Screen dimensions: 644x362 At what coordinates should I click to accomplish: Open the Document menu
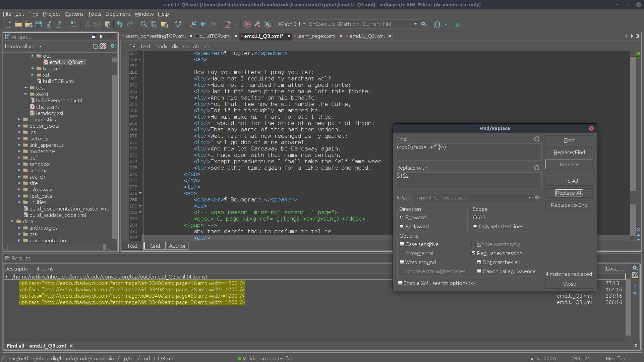pyautogui.click(x=118, y=14)
